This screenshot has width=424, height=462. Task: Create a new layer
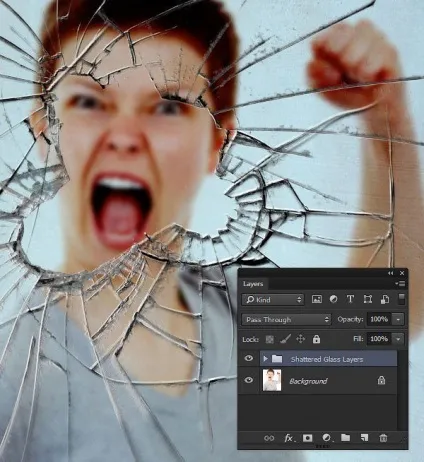coord(364,438)
